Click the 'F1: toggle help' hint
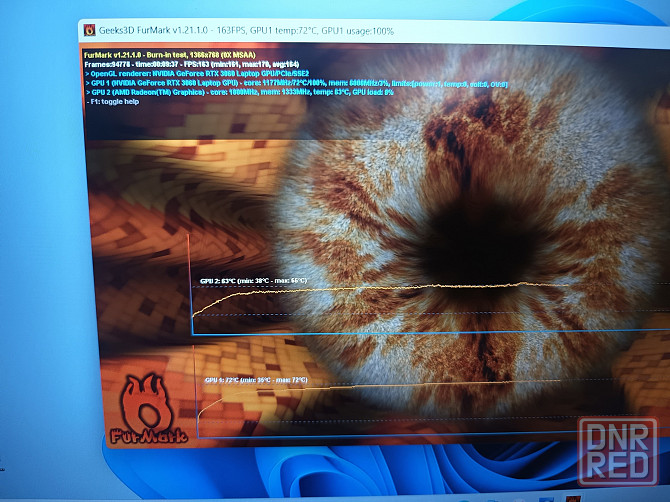 113,102
